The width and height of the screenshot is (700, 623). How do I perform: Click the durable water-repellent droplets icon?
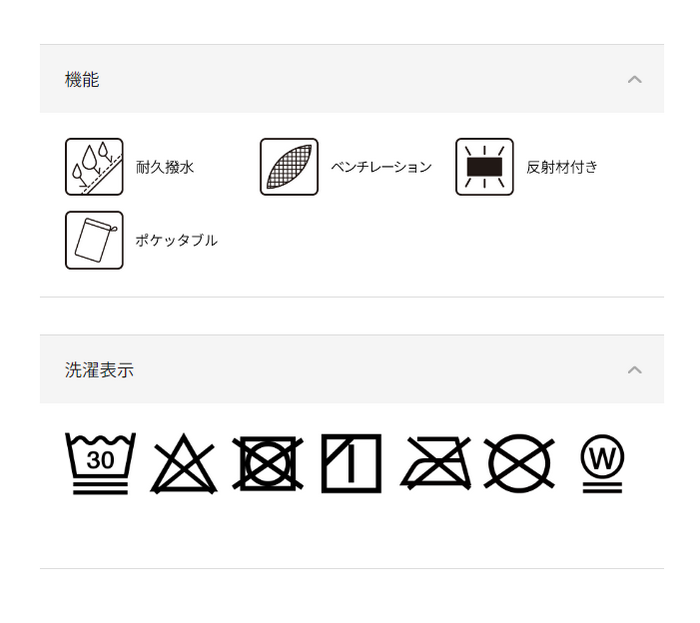(x=94, y=167)
